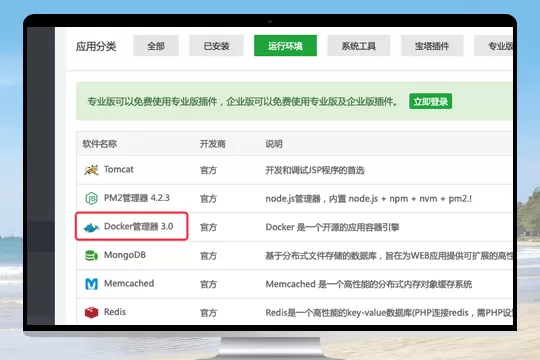This screenshot has height=360, width=540.
Task: Click 官方 in the PM2管理器 row
Action: point(208,199)
